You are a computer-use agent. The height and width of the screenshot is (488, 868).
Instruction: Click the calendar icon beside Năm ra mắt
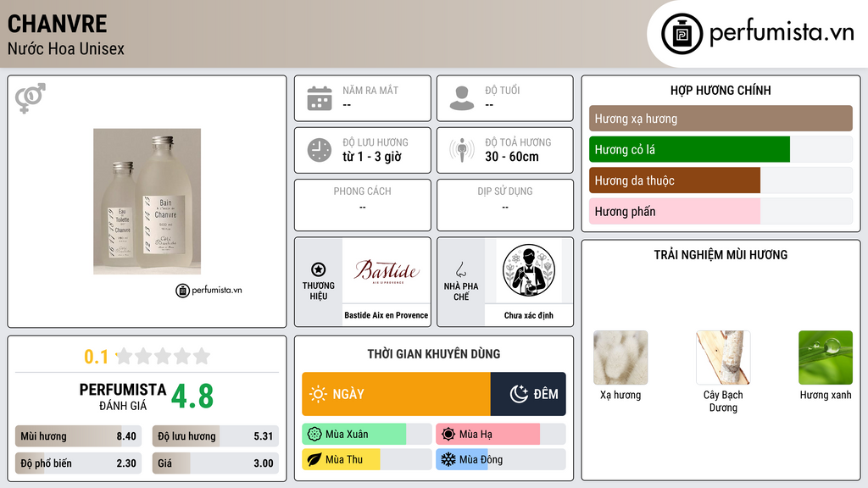point(320,98)
